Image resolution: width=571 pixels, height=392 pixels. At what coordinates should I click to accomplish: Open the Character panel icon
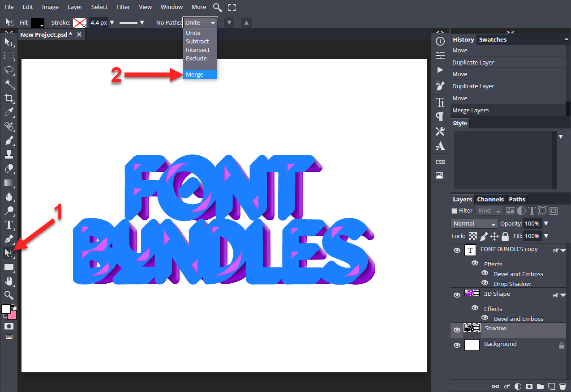click(440, 102)
